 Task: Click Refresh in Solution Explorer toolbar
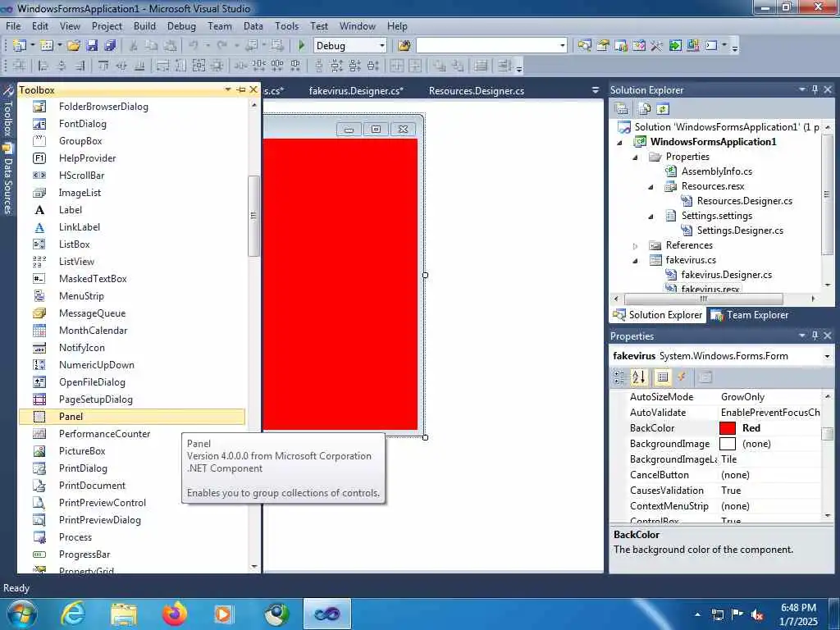pos(663,109)
